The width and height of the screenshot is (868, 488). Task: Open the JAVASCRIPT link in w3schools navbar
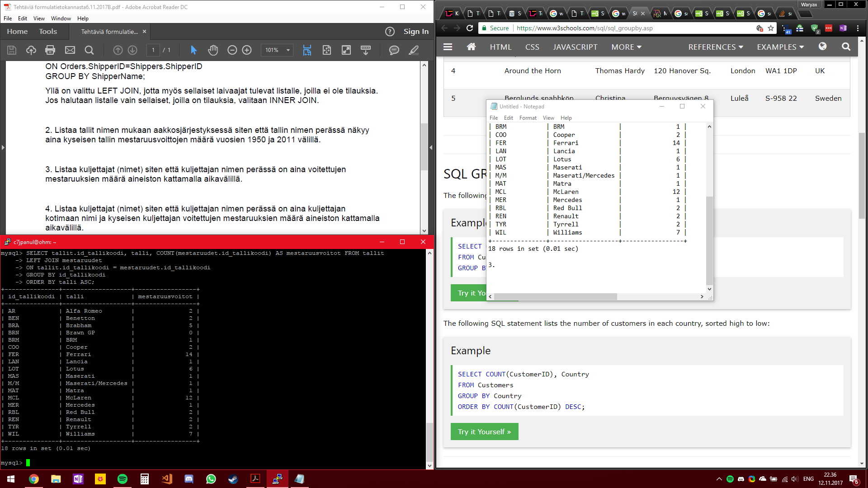tap(575, 47)
